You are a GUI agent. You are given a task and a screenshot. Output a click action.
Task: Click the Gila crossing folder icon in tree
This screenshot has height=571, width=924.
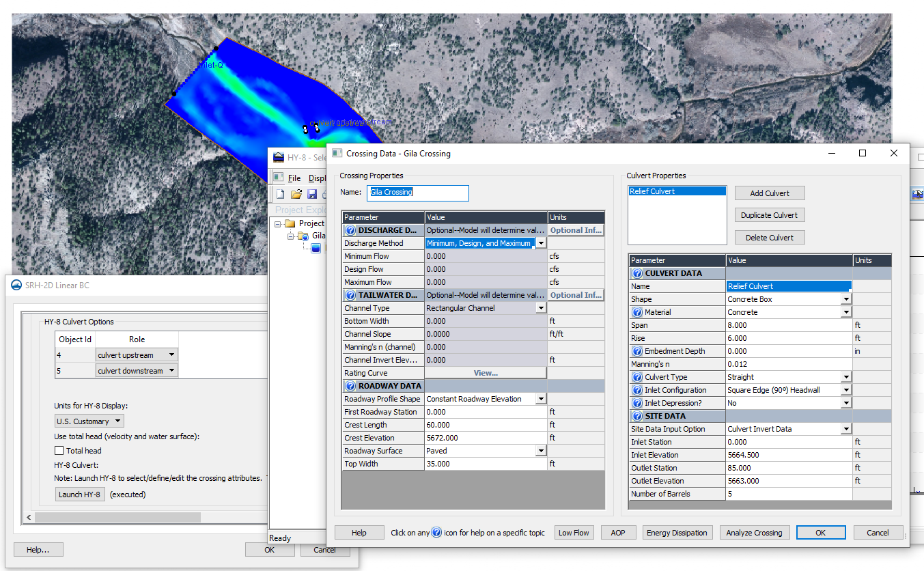[303, 236]
